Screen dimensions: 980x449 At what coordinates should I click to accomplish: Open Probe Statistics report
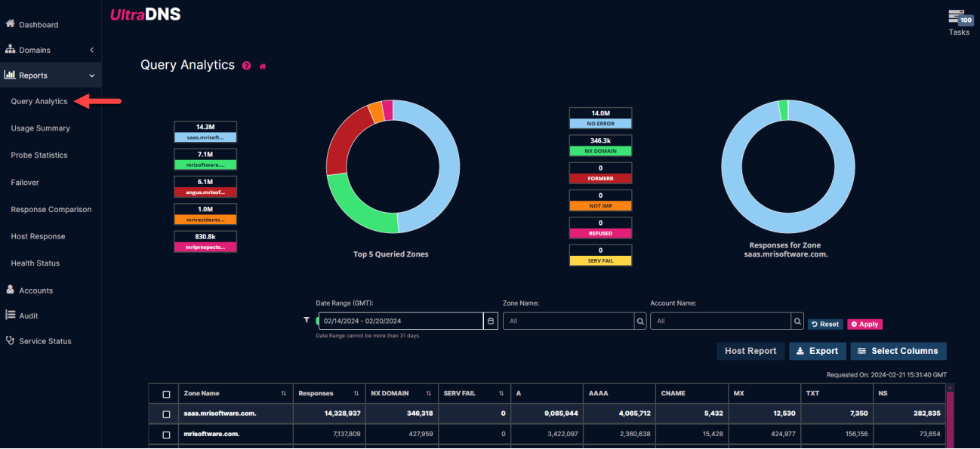(x=39, y=155)
